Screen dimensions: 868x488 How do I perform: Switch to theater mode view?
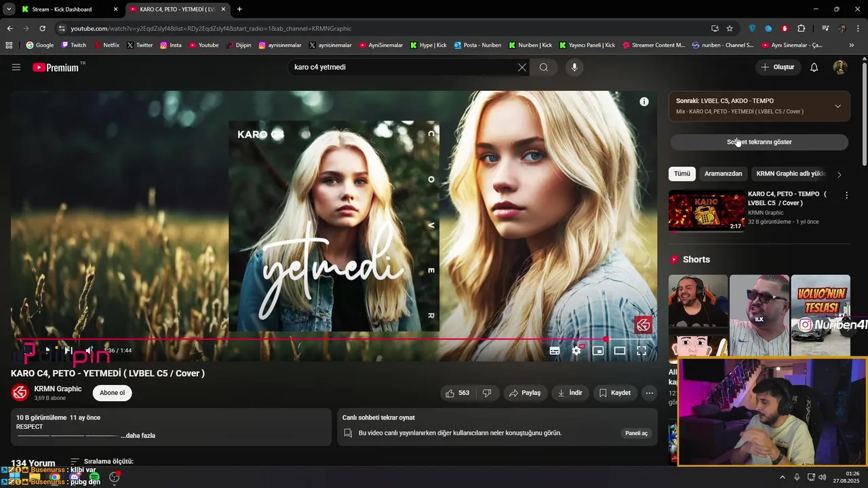coord(620,350)
